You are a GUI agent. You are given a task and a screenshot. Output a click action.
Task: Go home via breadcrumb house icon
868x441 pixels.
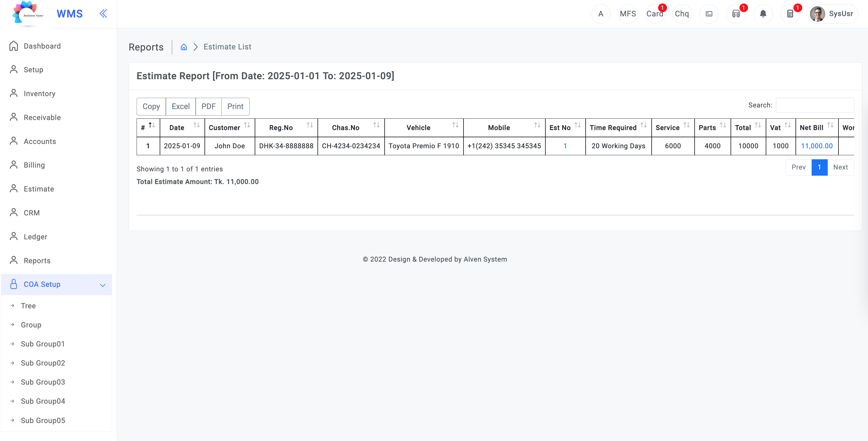[x=184, y=47]
